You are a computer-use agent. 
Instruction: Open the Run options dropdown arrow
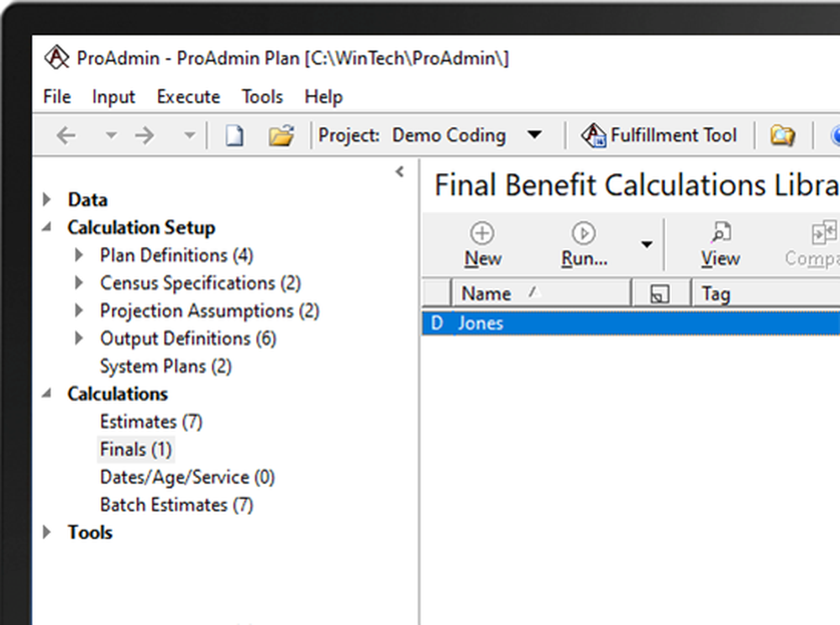click(647, 244)
